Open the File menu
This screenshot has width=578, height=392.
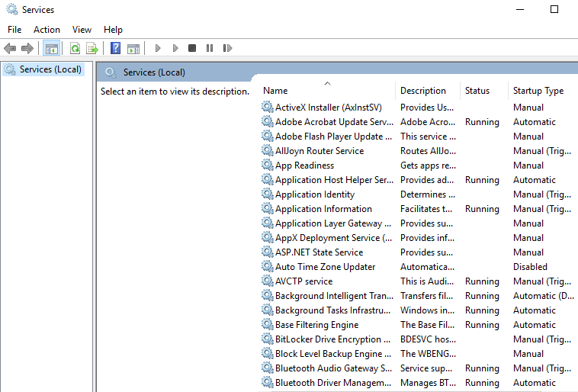(14, 29)
